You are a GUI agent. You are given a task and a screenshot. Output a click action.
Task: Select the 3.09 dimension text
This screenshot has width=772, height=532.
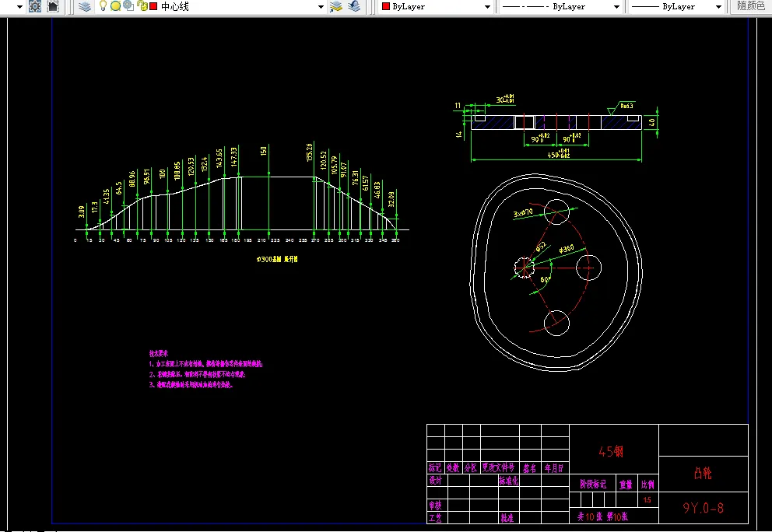82,212
